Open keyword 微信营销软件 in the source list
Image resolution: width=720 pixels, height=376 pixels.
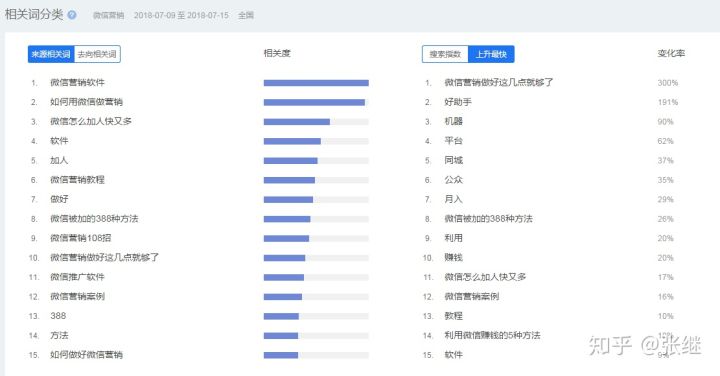[x=77, y=83]
